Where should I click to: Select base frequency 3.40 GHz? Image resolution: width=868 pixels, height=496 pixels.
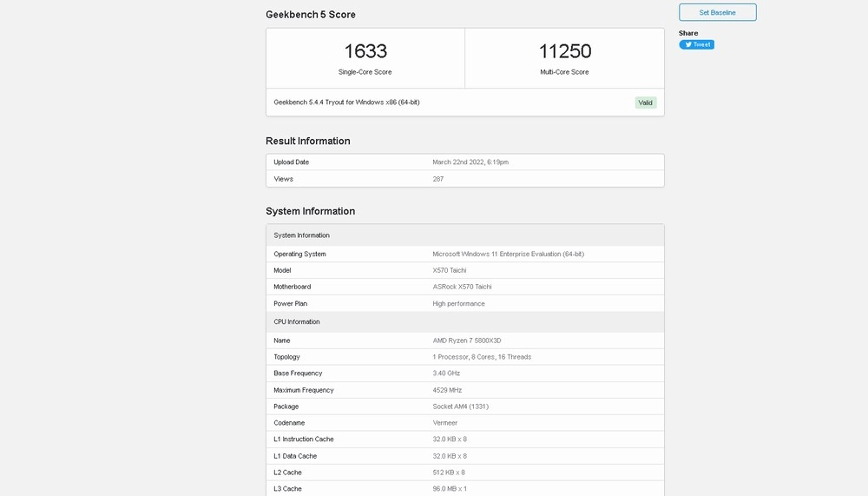pos(446,373)
